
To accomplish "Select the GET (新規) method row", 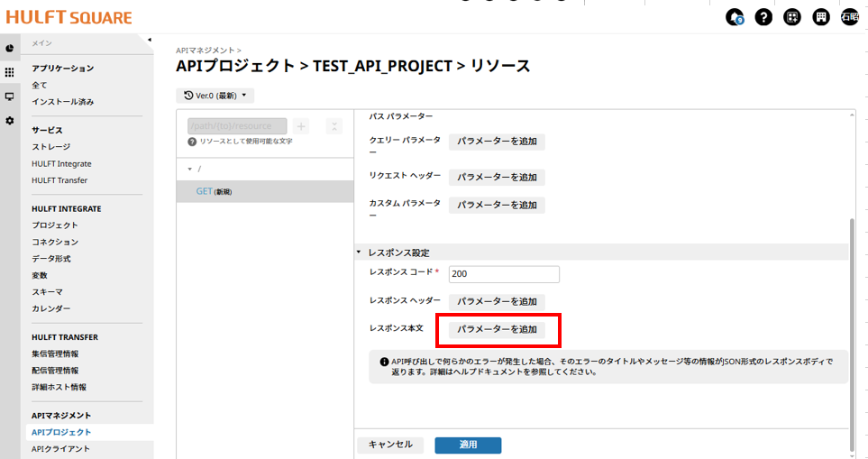I will tap(265, 191).
